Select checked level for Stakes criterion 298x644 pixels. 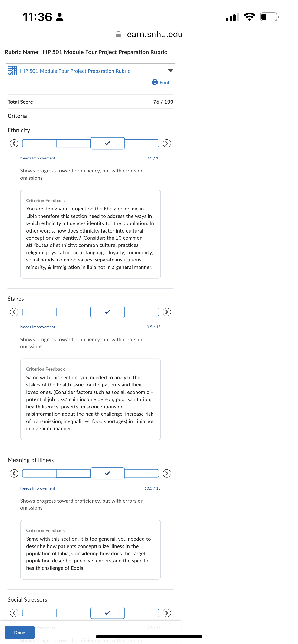pos(108,312)
